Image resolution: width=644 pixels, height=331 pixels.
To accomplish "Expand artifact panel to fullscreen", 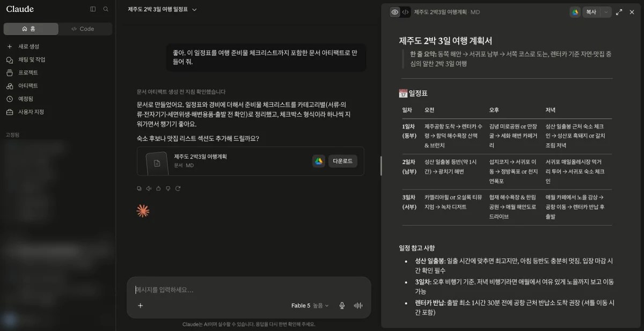I will pos(619,12).
